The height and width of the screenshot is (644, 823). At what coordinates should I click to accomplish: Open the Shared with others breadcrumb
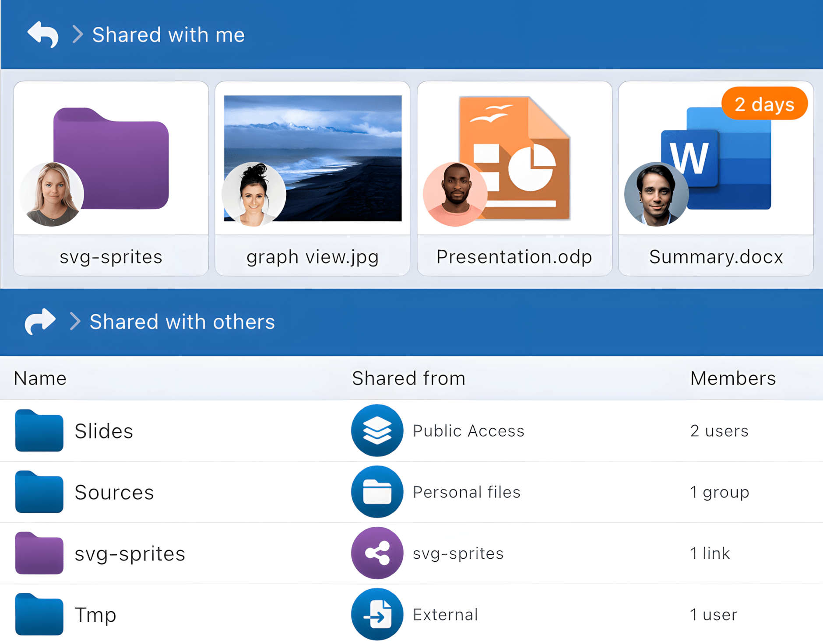coord(182,322)
